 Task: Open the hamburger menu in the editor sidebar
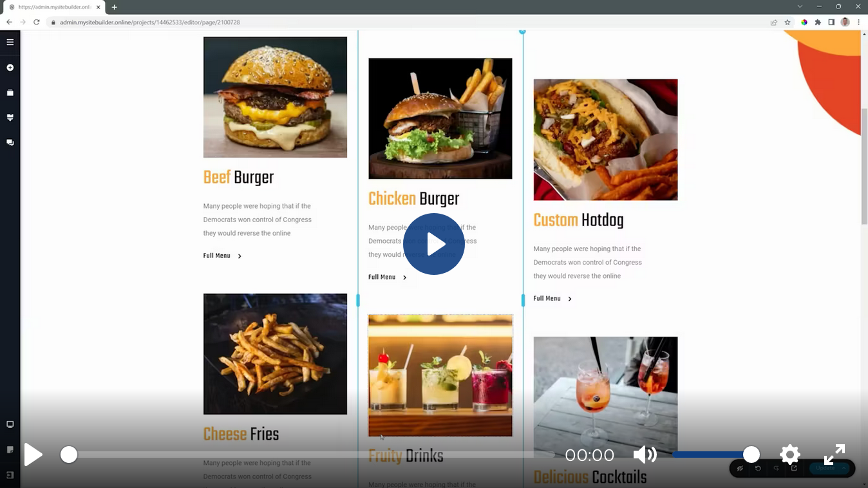click(10, 42)
